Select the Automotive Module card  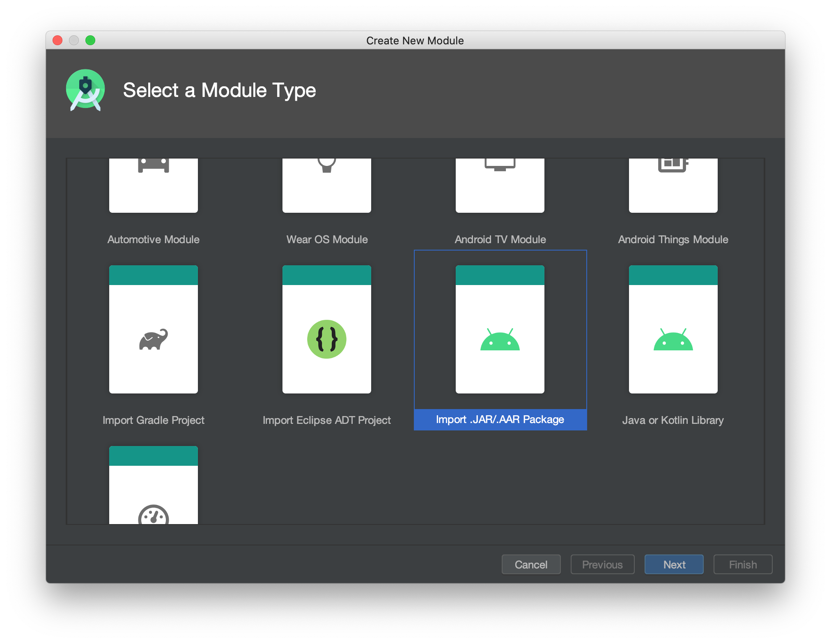pyautogui.click(x=153, y=185)
